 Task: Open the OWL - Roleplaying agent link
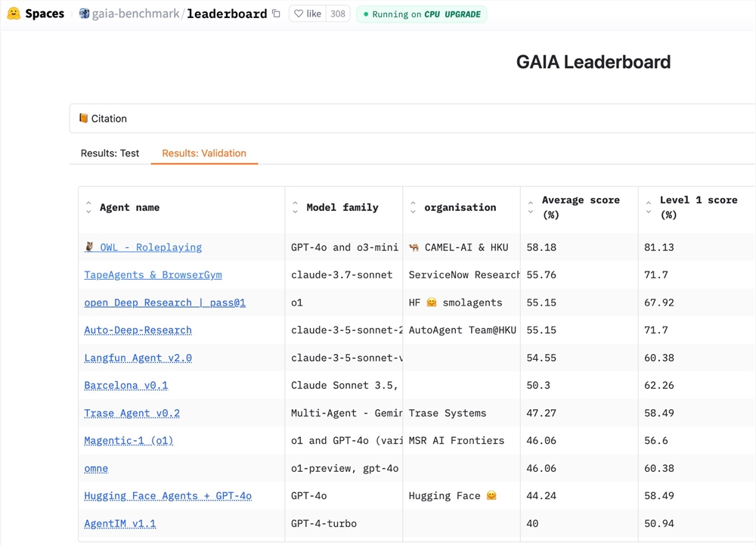coord(143,247)
